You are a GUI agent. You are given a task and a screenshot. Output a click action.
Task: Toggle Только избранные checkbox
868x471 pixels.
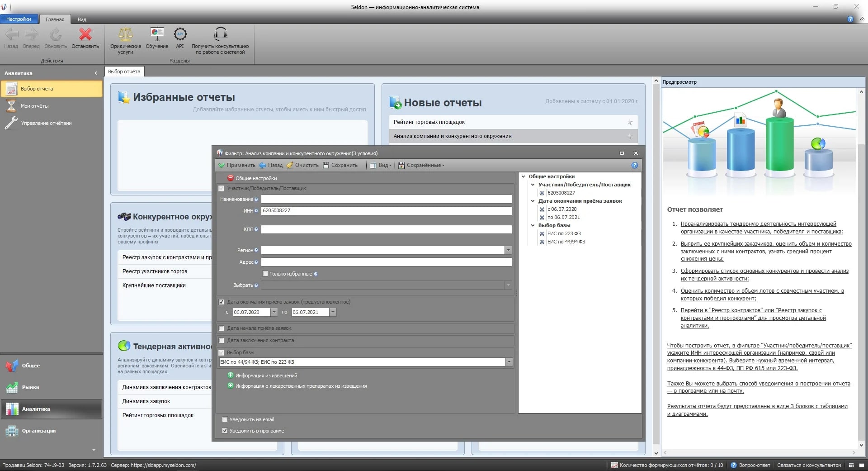[x=265, y=274]
